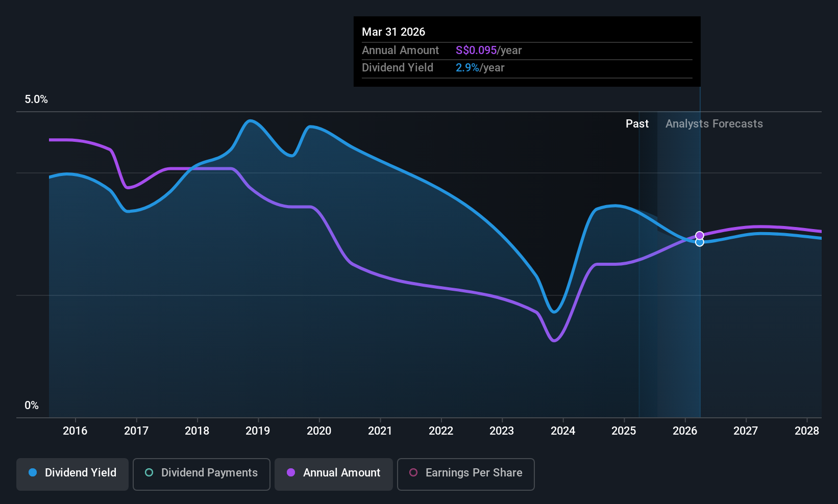Click the 2028 x-axis label

pyautogui.click(x=807, y=431)
